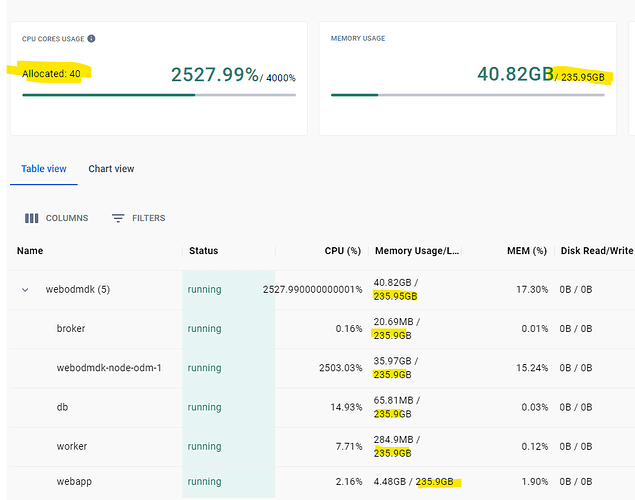Viewport: 635px width, 500px height.
Task: Click the memory usage progress bar
Action: click(468, 95)
